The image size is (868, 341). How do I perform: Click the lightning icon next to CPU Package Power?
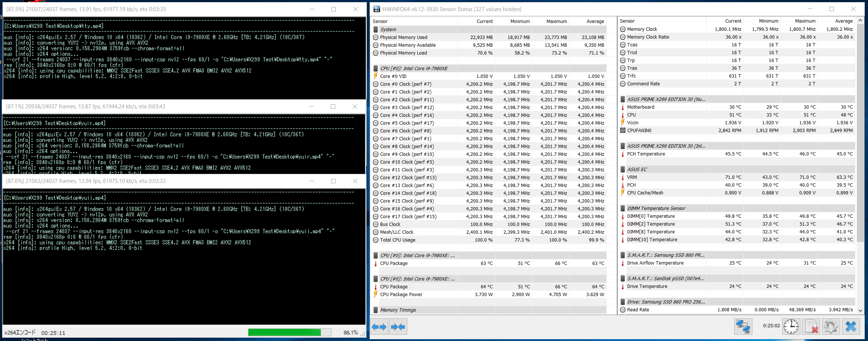tap(376, 294)
